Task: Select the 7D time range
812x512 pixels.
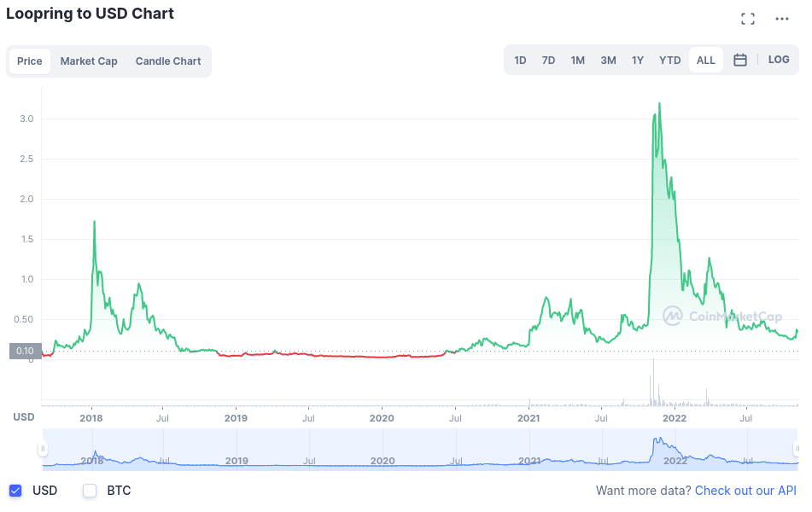Action: [x=548, y=61]
